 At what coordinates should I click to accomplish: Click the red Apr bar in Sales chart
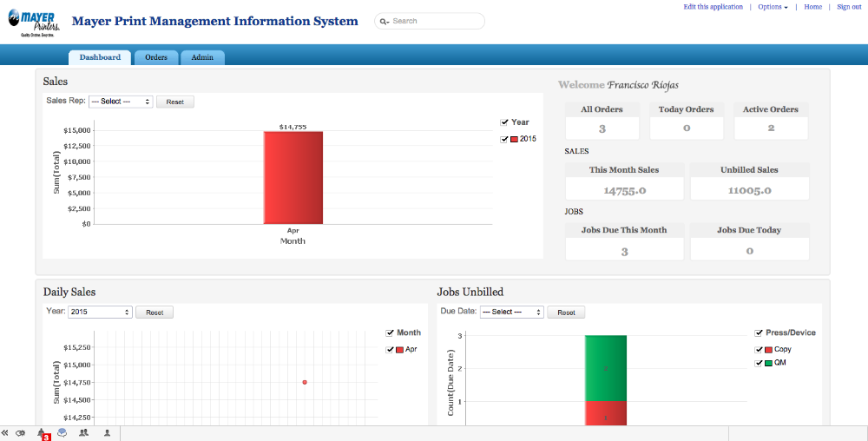click(293, 178)
